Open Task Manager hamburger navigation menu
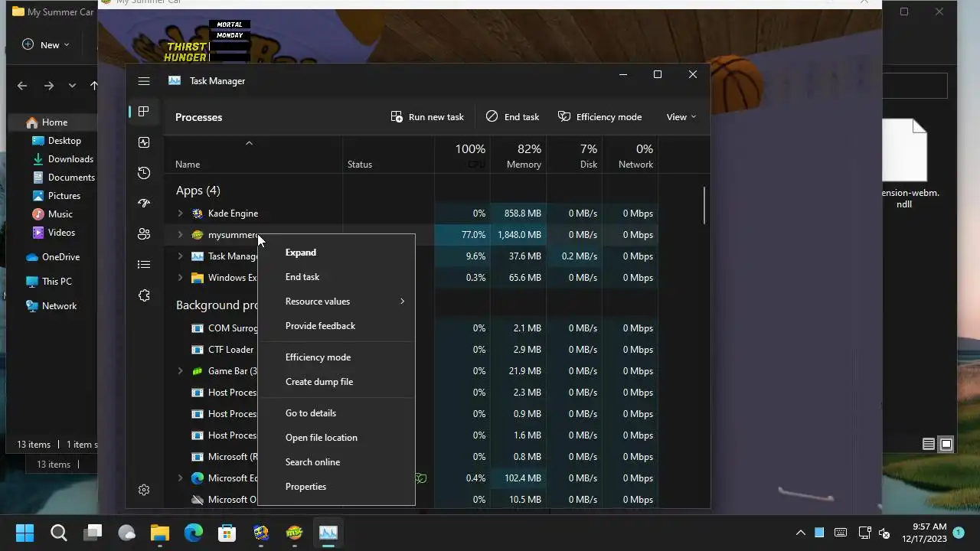 tap(144, 81)
